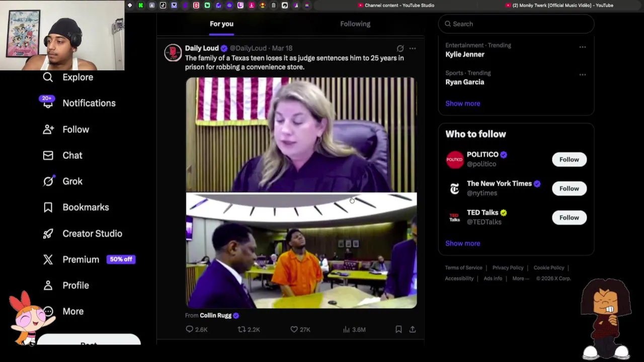644x362 pixels.
Task: Click the repost icon showing 2.2K
Action: click(x=242, y=329)
